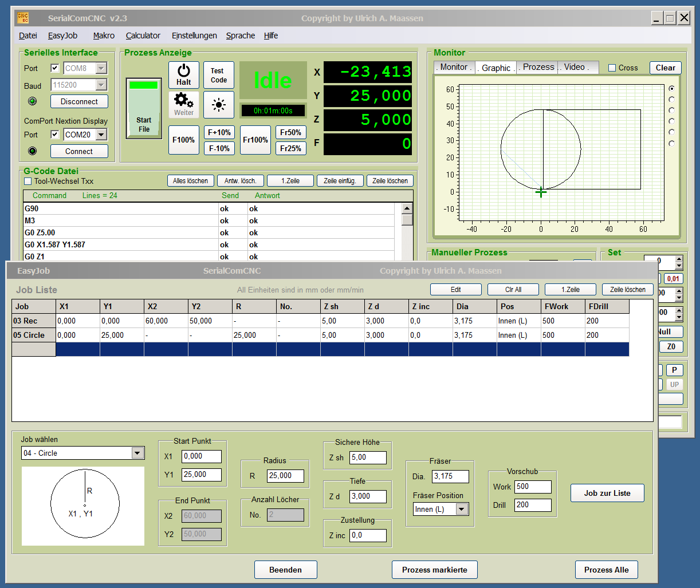Click the G-Code list vertical scrollbar
This screenshot has height=588, width=700.
click(x=407, y=235)
